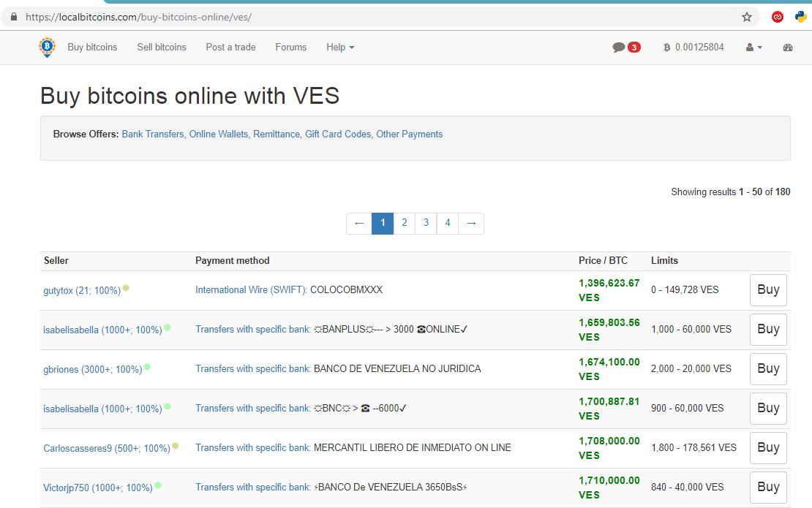Click Buy button for Victorjp750 offer
Image resolution: width=812 pixels, height=508 pixels.
click(x=769, y=488)
